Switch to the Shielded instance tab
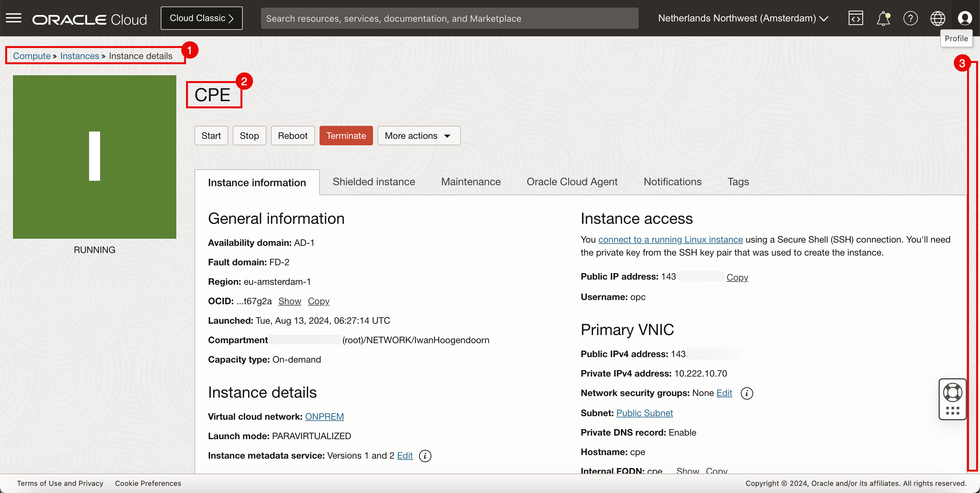The width and height of the screenshot is (980, 493). click(x=374, y=182)
